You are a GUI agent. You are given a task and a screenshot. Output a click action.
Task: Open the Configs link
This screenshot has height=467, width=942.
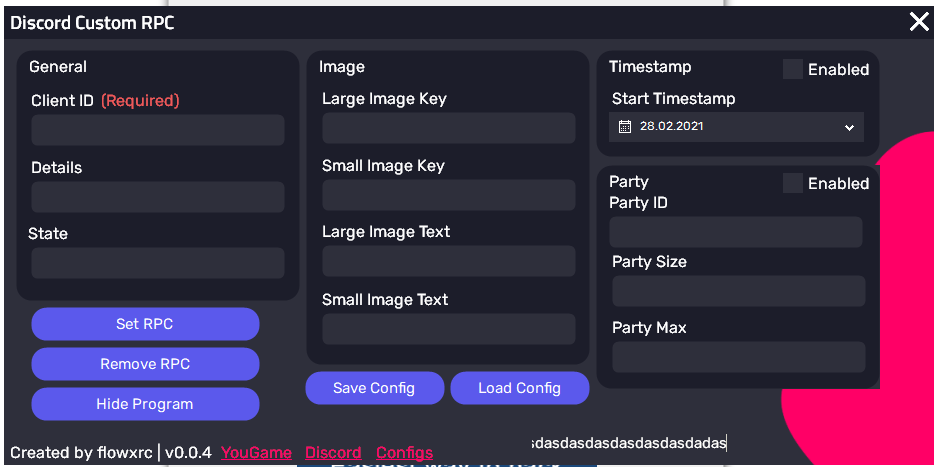404,453
